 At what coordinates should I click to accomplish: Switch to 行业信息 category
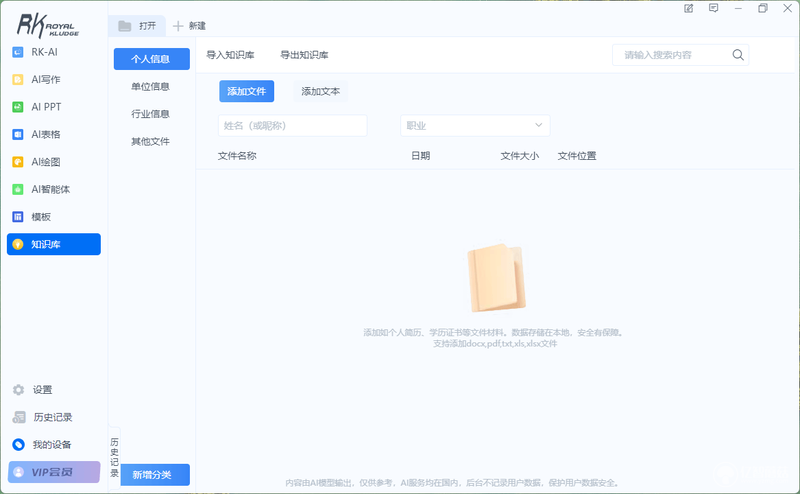coord(151,114)
